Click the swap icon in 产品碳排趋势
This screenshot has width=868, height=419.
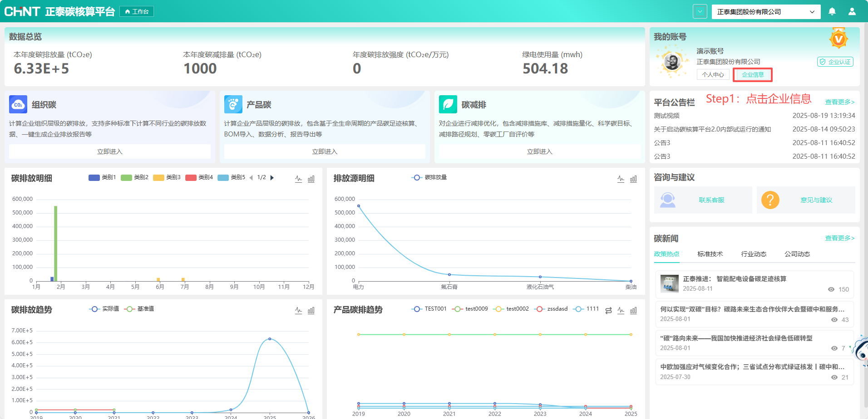click(x=608, y=310)
